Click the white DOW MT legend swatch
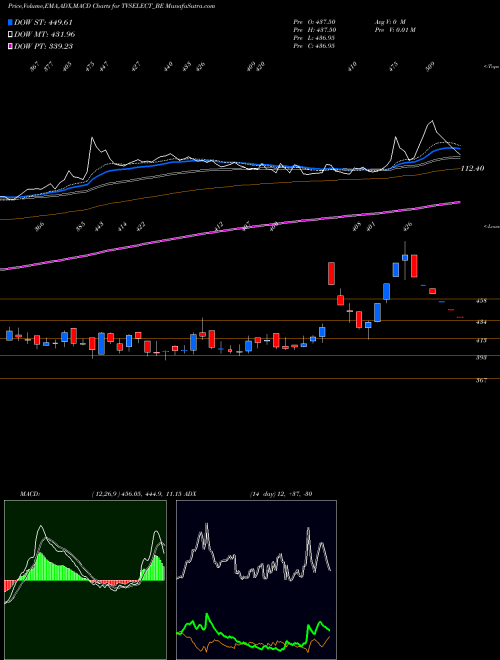This screenshot has height=660, width=500. 10,34
